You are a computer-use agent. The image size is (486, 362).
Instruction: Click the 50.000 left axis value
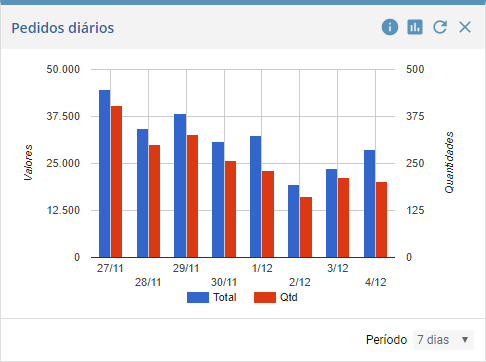tap(63, 69)
